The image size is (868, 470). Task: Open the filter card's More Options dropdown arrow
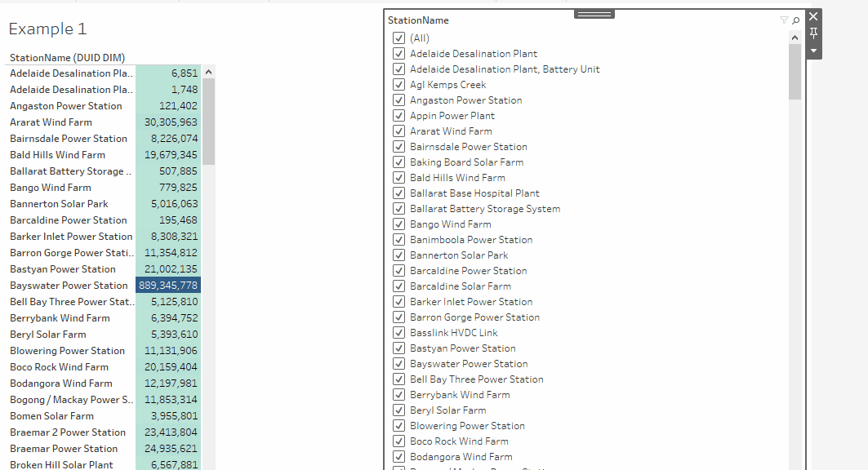(813, 51)
